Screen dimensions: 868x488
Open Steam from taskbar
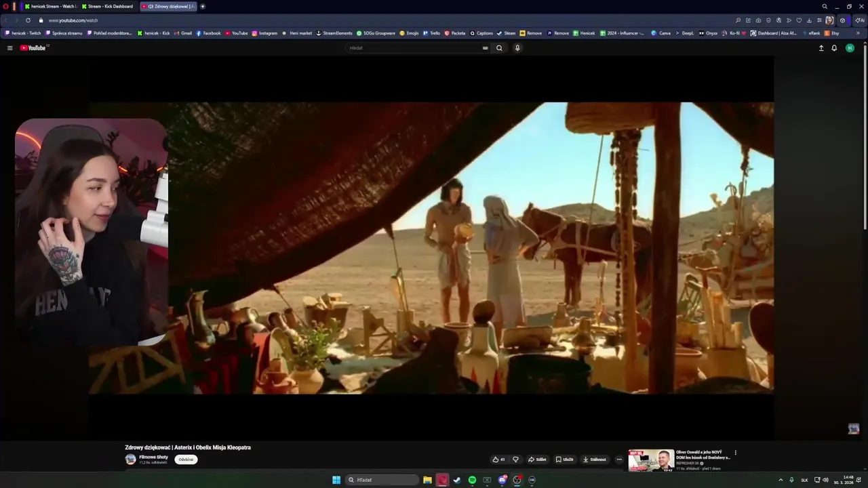coord(457,480)
